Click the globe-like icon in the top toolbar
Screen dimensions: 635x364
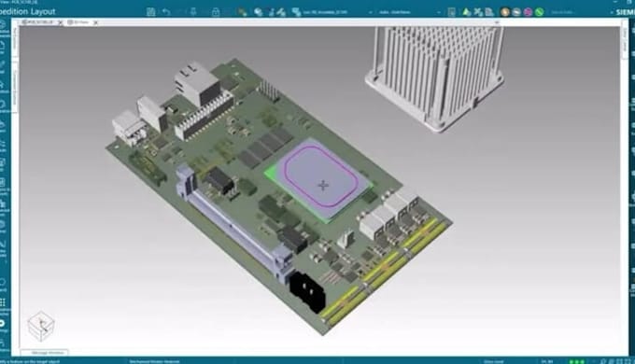click(x=258, y=12)
